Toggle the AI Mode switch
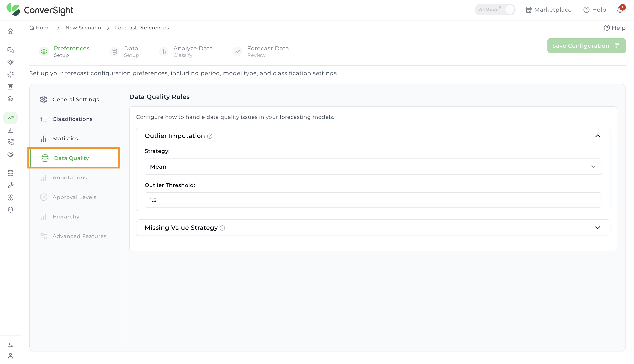634x364 pixels. coord(495,10)
